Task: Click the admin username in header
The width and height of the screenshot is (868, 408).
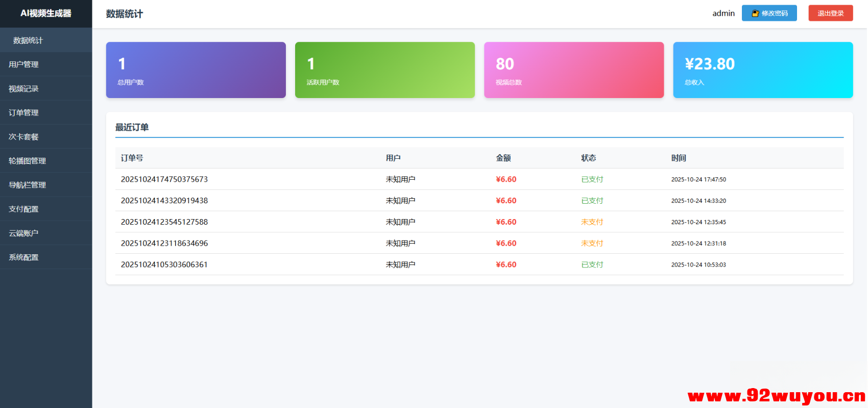Action: click(x=723, y=13)
